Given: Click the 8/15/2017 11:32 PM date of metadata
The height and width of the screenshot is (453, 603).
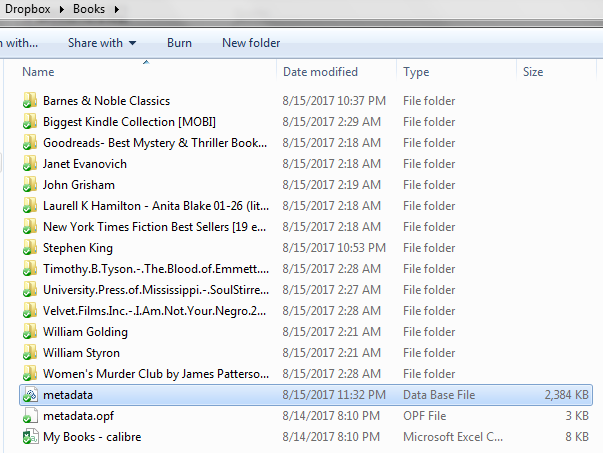Looking at the screenshot, I should [334, 395].
